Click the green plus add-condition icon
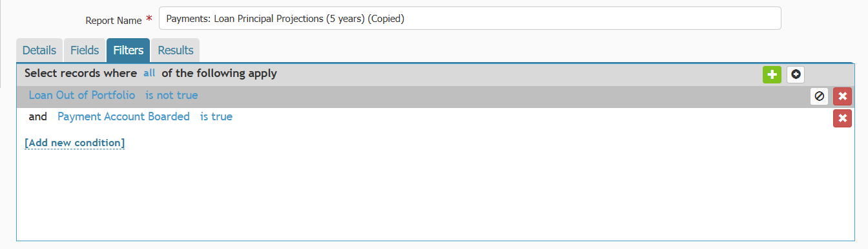The width and height of the screenshot is (868, 249). tap(772, 74)
